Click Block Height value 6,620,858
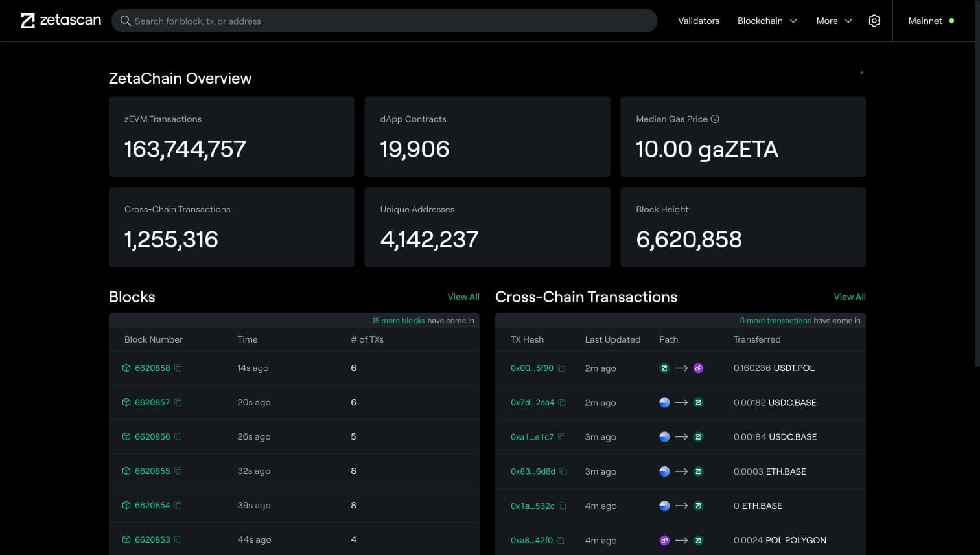980x555 pixels. click(x=689, y=240)
